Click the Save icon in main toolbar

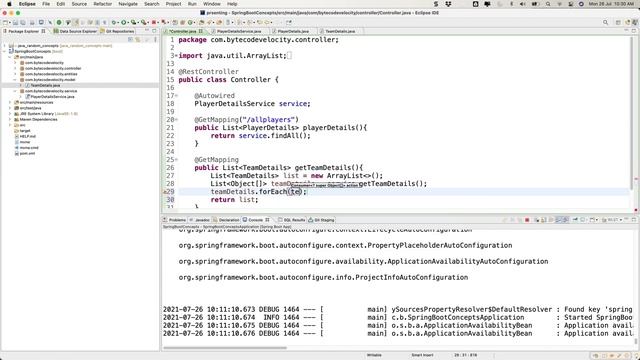click(x=15, y=22)
